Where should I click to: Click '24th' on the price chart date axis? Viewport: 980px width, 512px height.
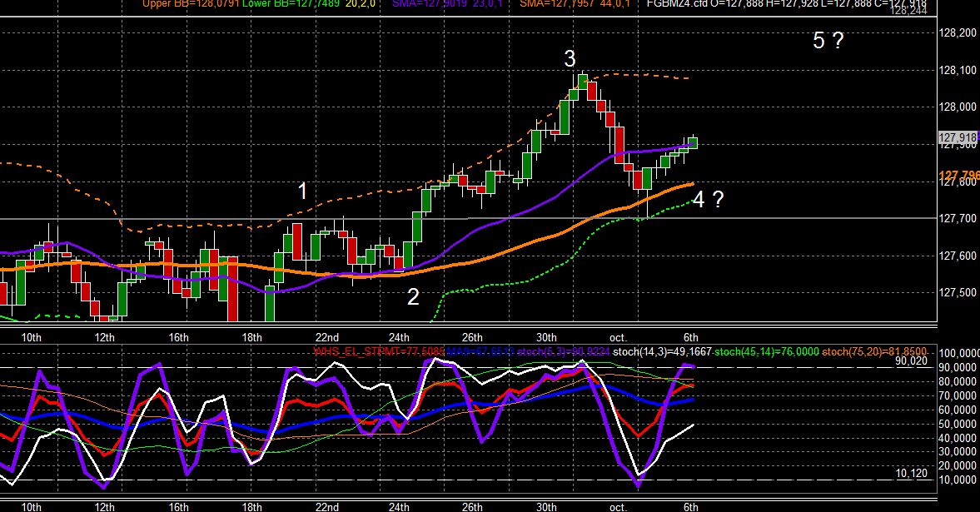point(399,337)
